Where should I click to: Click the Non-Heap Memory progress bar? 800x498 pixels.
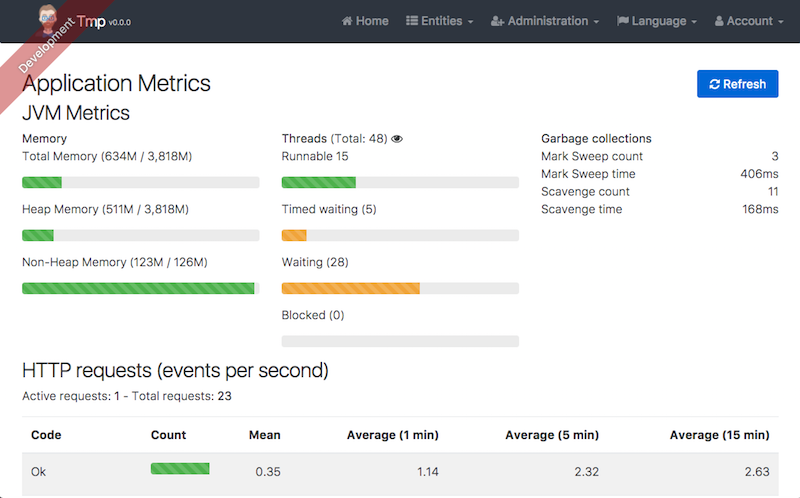pyautogui.click(x=140, y=288)
